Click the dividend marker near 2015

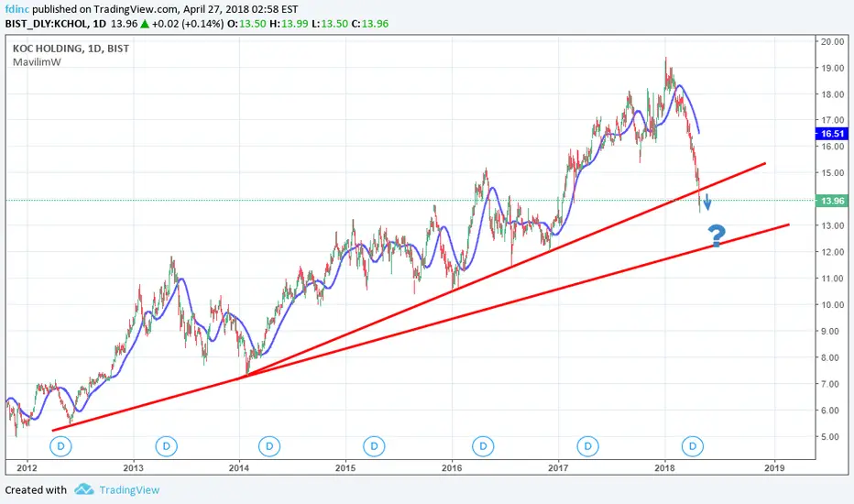tap(374, 446)
